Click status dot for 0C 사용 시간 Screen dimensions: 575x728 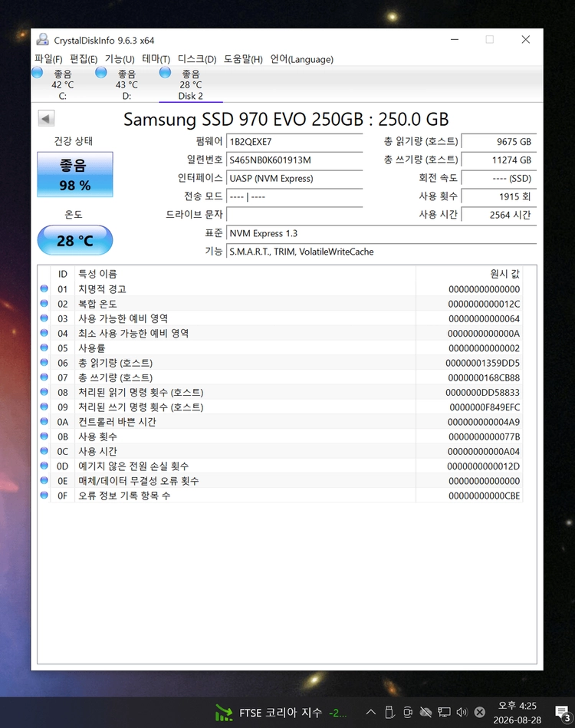coord(44,451)
